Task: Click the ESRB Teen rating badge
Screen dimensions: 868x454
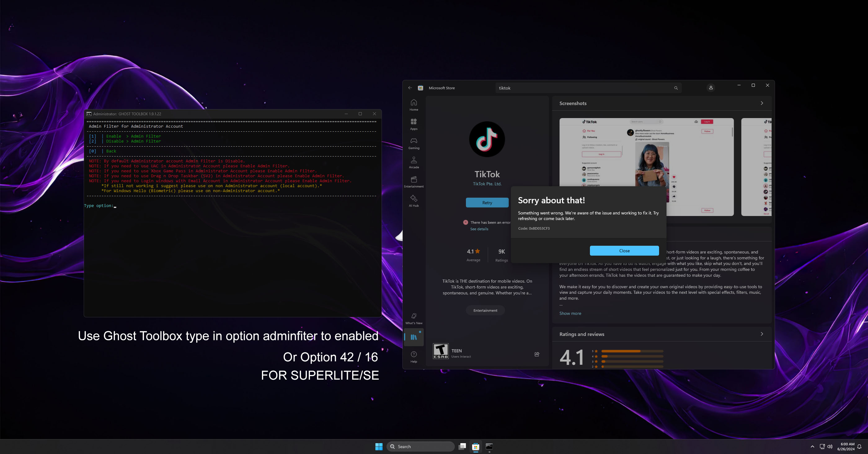Action: click(441, 351)
